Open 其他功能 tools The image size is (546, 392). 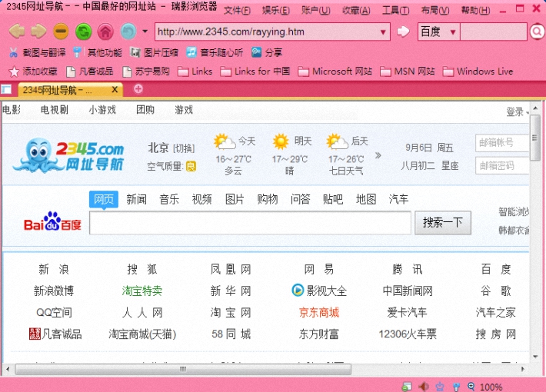(x=98, y=52)
